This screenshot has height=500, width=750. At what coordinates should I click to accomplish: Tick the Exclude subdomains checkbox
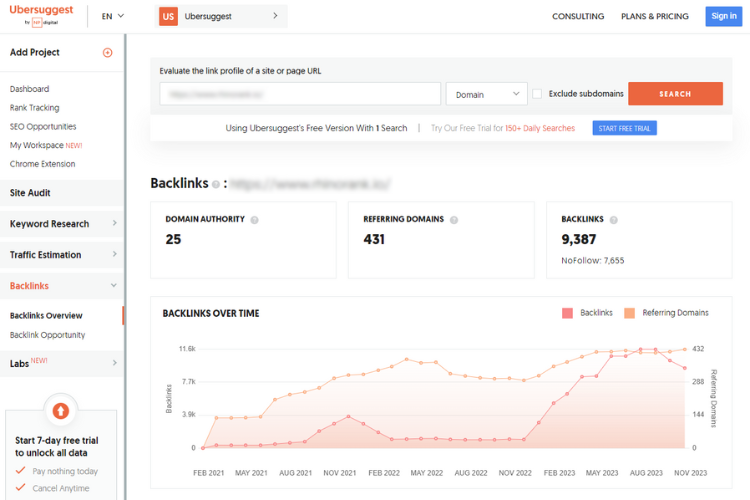tap(537, 94)
